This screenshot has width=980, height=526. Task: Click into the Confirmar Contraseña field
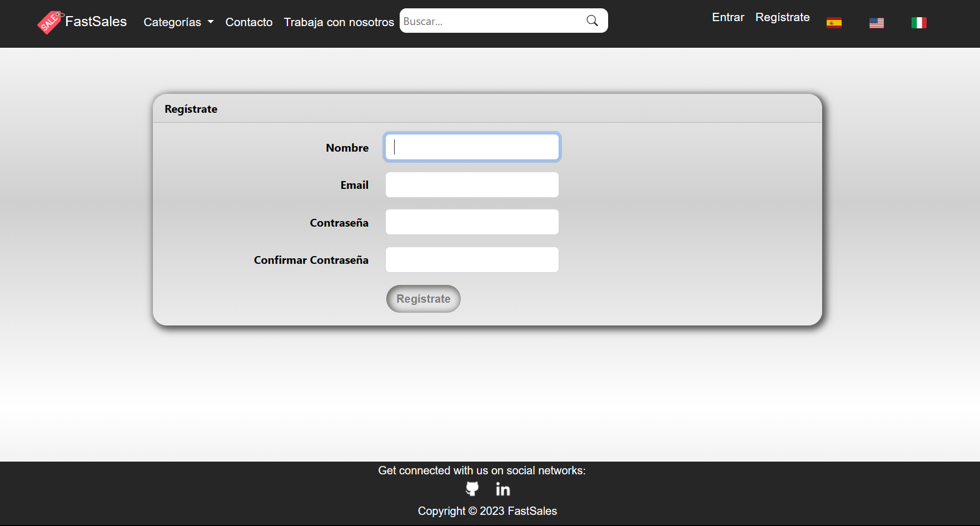[472, 259]
